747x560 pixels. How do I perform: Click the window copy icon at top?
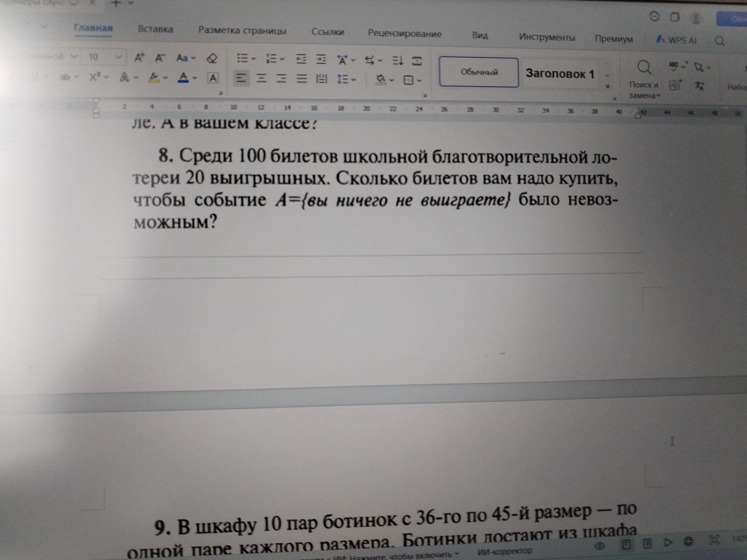pos(675,17)
